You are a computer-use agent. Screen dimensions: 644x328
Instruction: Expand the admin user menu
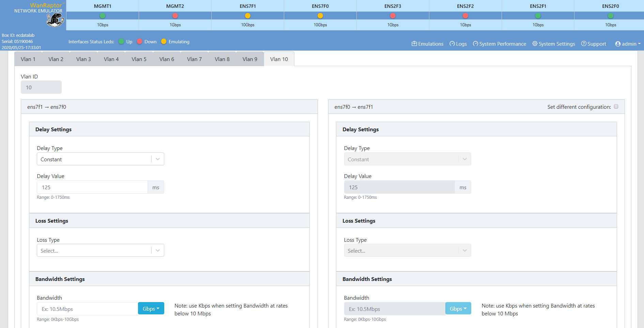click(628, 44)
